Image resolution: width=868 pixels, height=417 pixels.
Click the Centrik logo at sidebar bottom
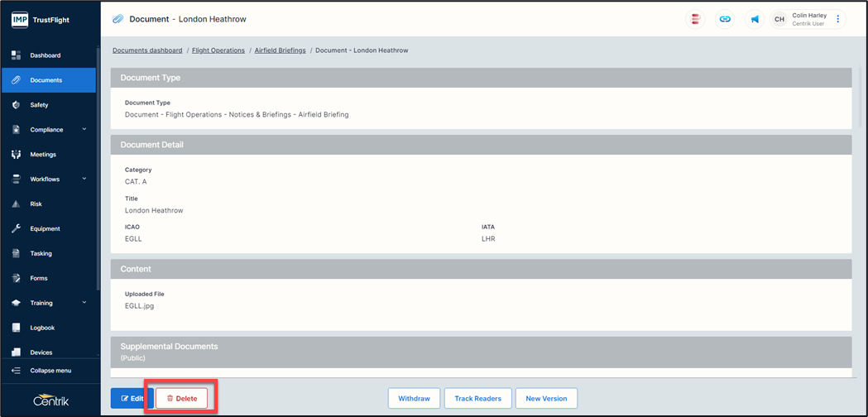point(50,400)
